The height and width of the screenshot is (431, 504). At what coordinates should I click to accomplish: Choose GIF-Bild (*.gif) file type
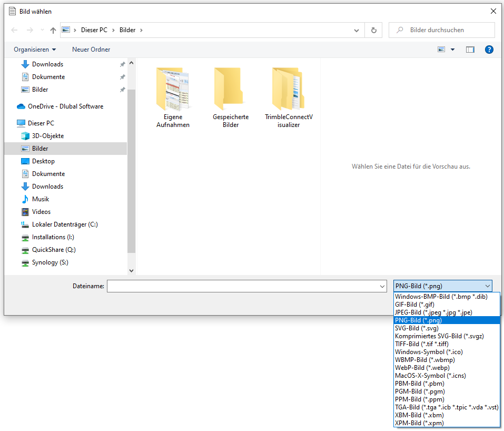coord(447,304)
